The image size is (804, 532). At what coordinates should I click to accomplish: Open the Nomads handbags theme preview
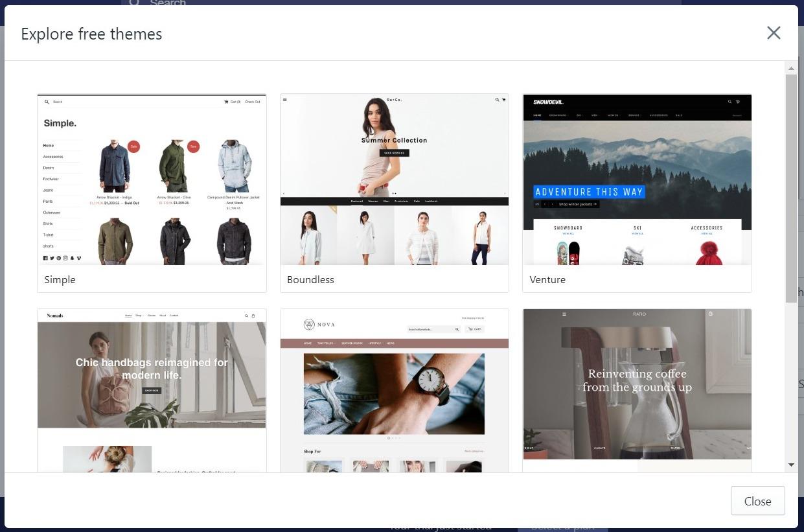[x=152, y=391]
